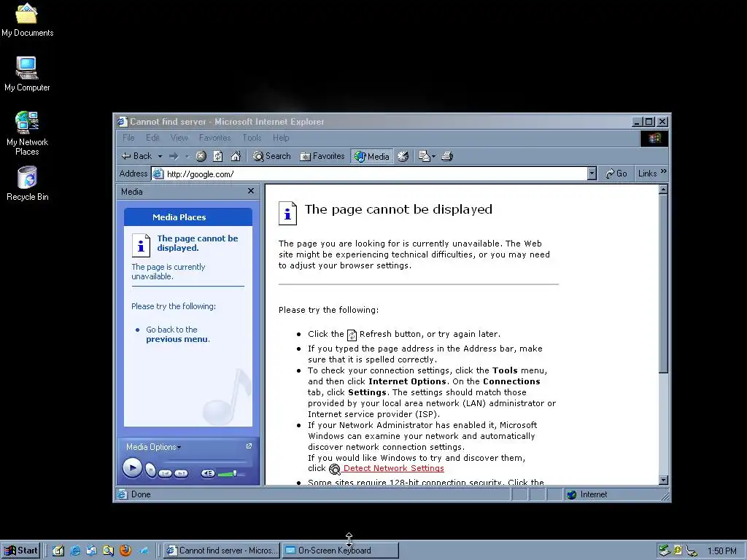Screen dimensions: 747x560
Task: Open the Favorites pane
Action: pyautogui.click(x=322, y=156)
